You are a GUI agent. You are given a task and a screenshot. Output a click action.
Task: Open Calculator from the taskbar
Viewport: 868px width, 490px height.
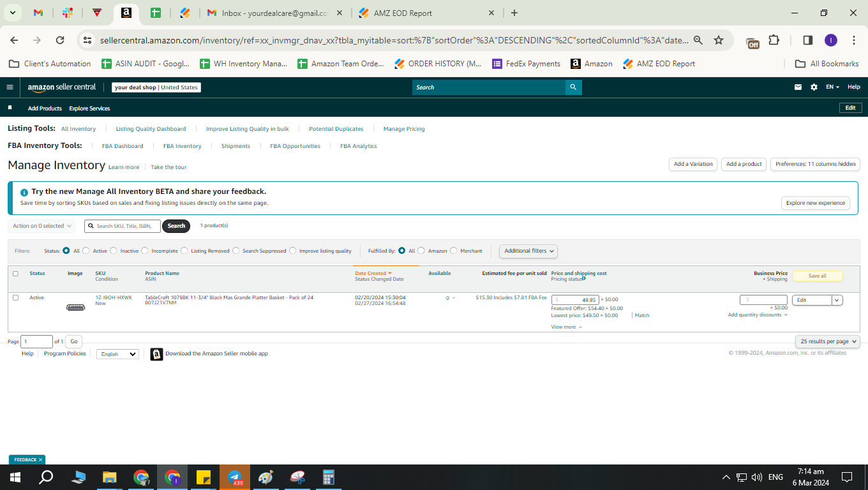click(329, 477)
